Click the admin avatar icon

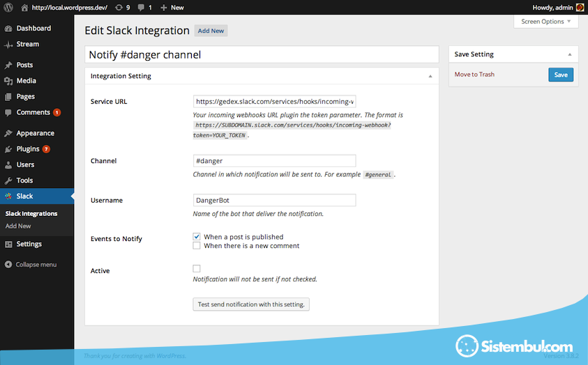click(580, 8)
